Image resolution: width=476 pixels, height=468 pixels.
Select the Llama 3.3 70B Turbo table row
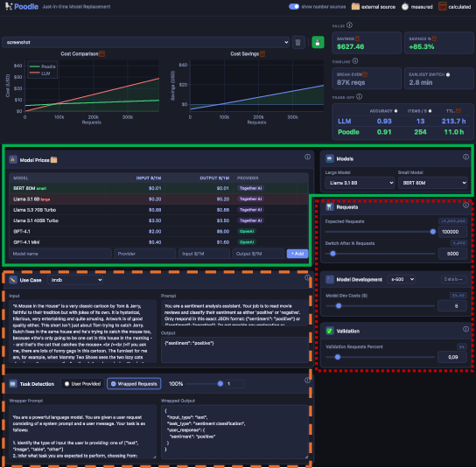[158, 210]
